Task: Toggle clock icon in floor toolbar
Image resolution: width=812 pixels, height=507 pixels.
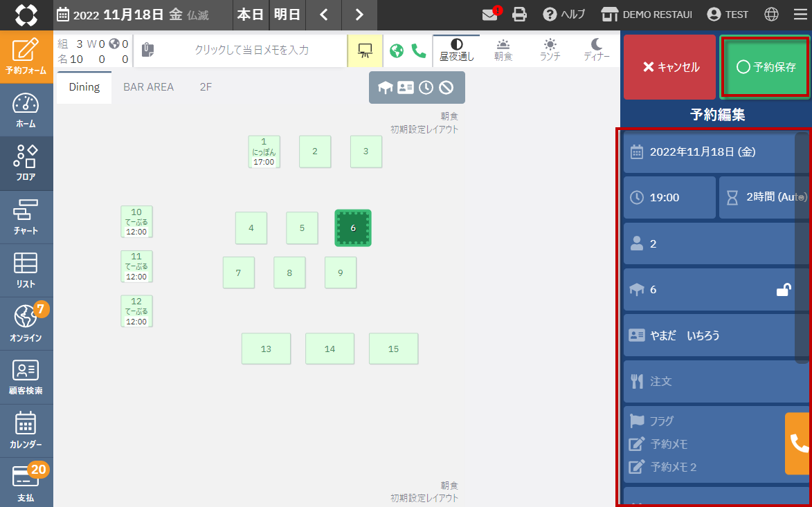Action: (x=426, y=87)
